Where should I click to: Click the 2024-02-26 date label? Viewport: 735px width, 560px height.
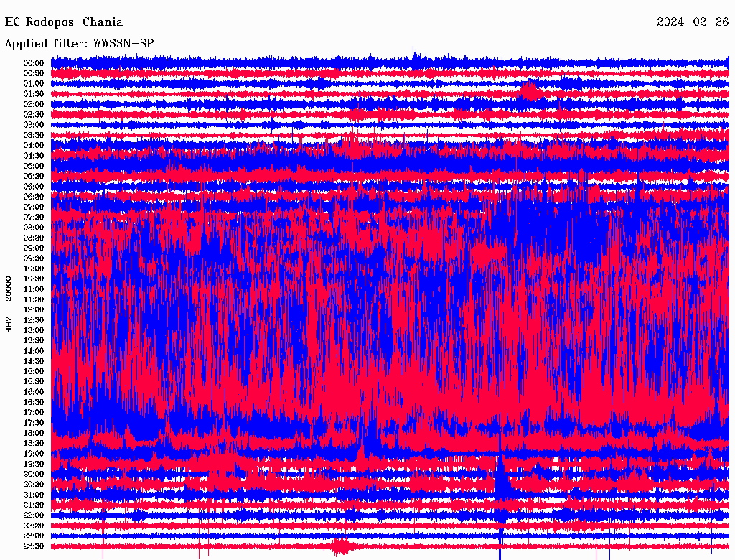point(692,22)
